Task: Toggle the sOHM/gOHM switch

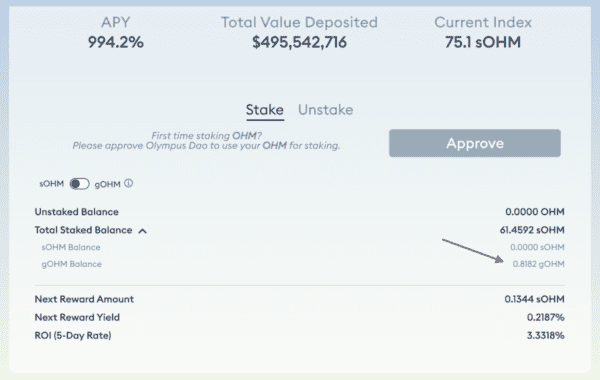Action: [80, 184]
